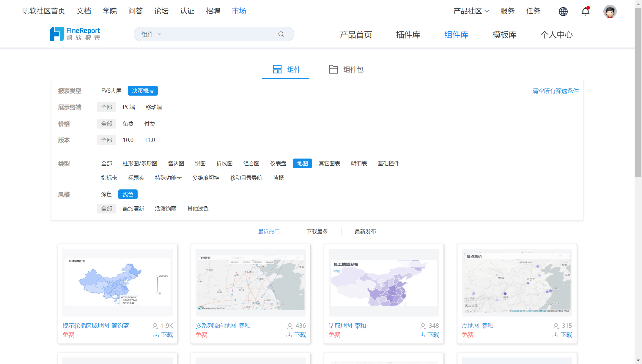642x364 pixels.
Task: Sort results by 下载最多
Action: point(317,232)
